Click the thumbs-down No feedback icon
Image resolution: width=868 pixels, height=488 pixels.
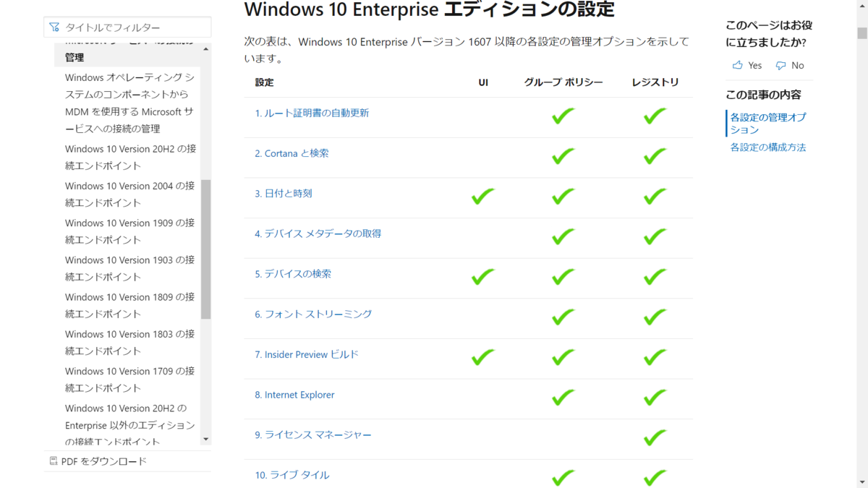pos(780,65)
